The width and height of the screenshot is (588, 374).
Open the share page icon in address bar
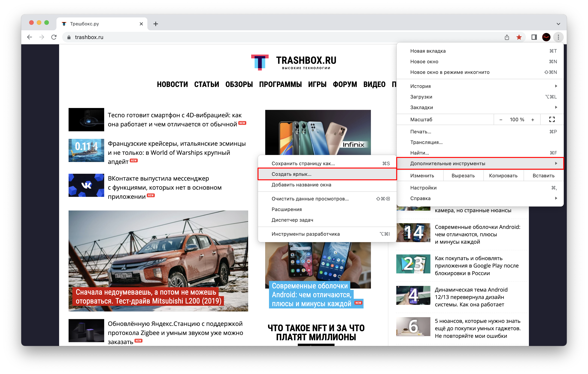tap(507, 37)
